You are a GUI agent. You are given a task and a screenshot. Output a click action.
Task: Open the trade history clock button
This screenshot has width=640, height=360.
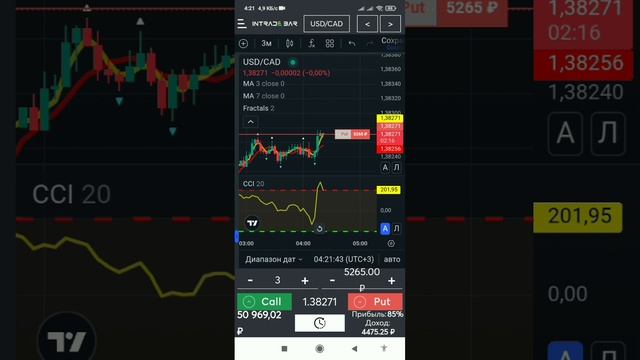[320, 323]
